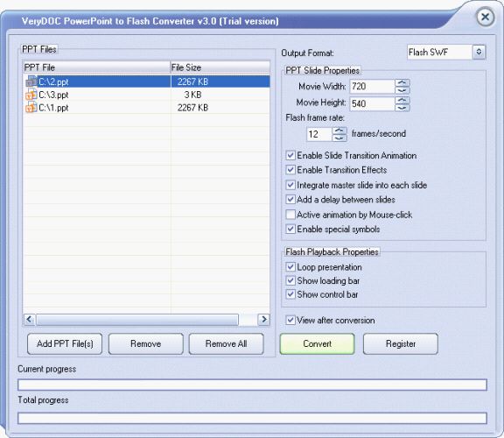Click the C:\1.ppt PowerPoint file icon
504x438 pixels.
(31, 107)
